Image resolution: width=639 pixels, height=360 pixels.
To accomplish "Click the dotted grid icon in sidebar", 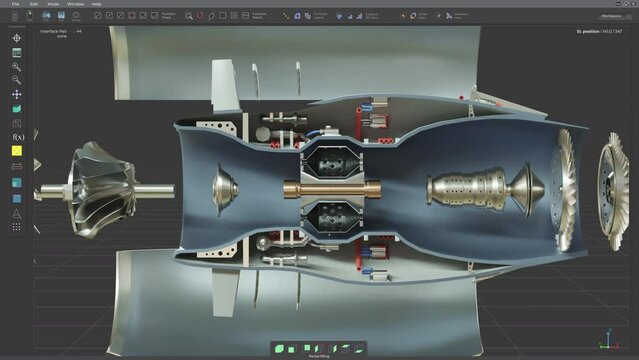I will tap(16, 227).
